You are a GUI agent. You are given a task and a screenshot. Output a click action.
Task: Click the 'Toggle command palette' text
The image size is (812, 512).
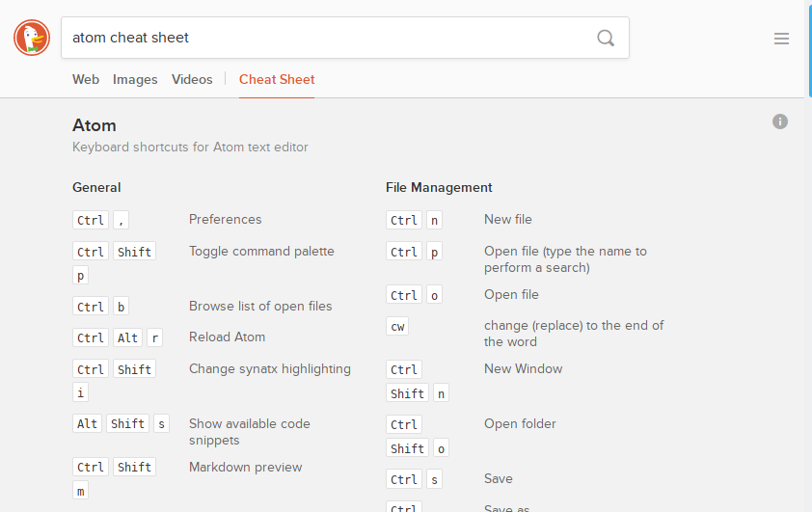click(x=261, y=252)
